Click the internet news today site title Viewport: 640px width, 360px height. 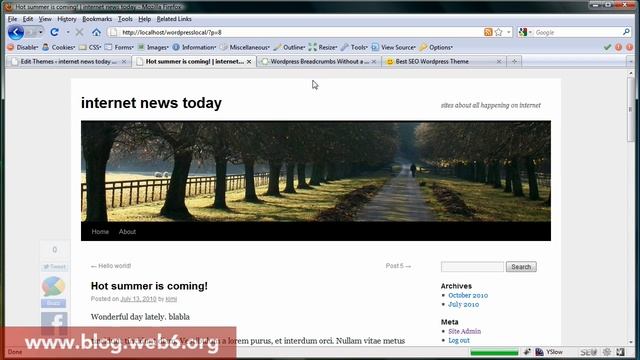click(151, 103)
